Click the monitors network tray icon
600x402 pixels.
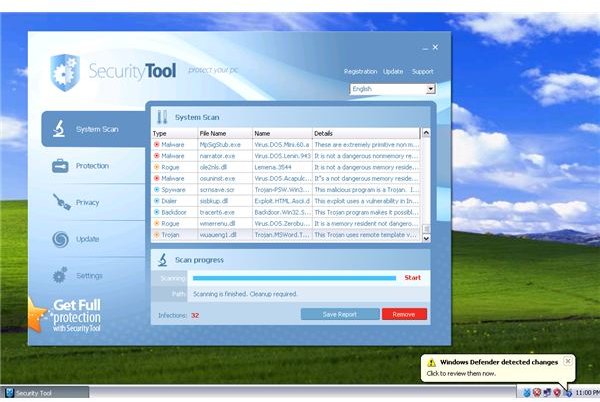tap(547, 393)
